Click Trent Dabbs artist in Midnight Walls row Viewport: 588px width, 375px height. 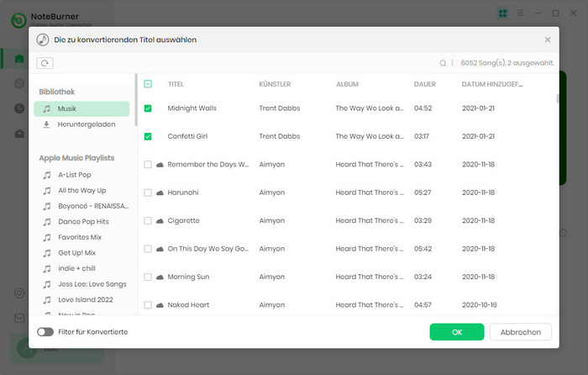coord(280,108)
